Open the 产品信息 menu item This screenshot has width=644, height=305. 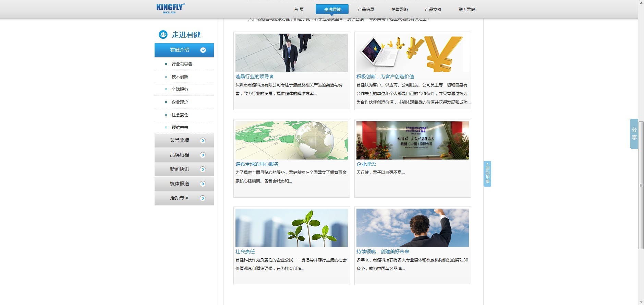point(366,10)
